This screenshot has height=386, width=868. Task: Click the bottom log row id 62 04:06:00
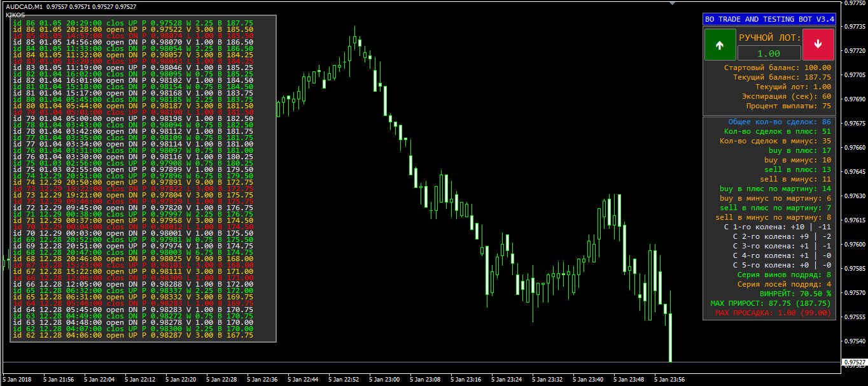[x=133, y=335]
